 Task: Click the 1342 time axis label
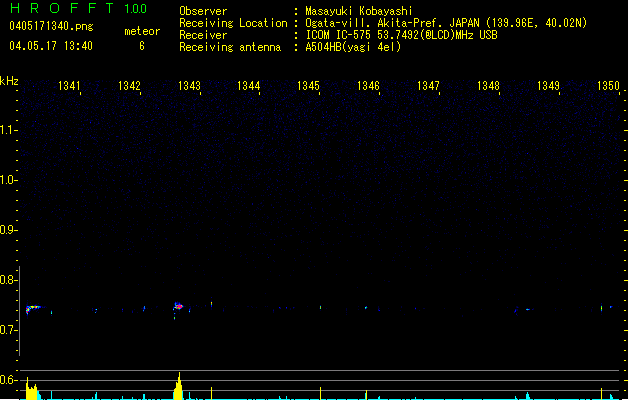pyautogui.click(x=129, y=86)
